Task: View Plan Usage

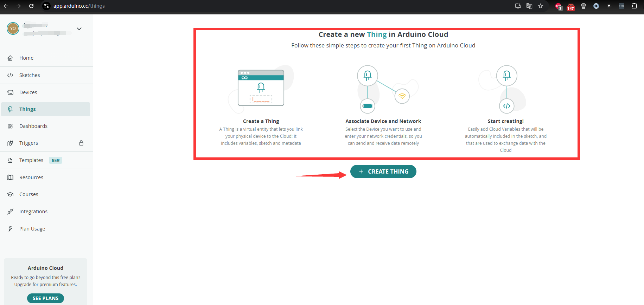Action: [46, 229]
